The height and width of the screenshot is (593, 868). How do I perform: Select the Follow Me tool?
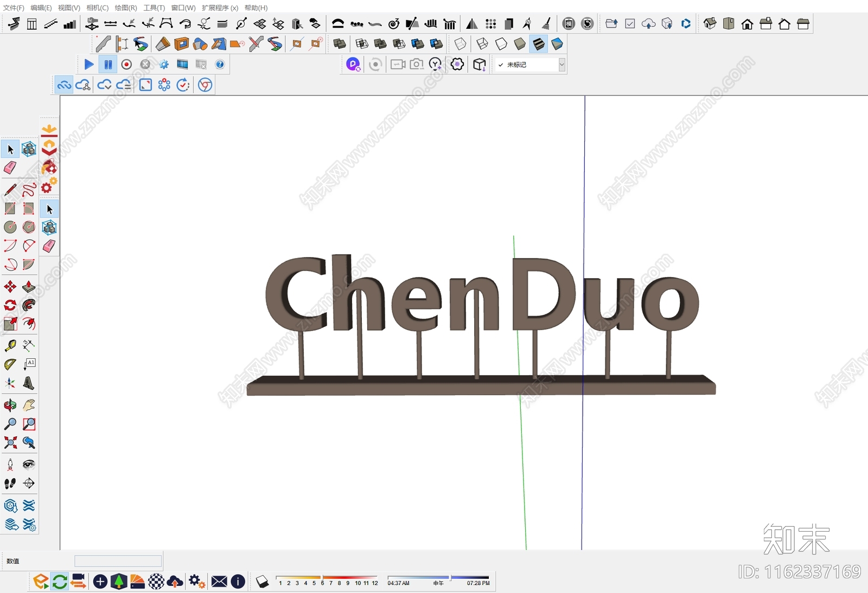29,306
